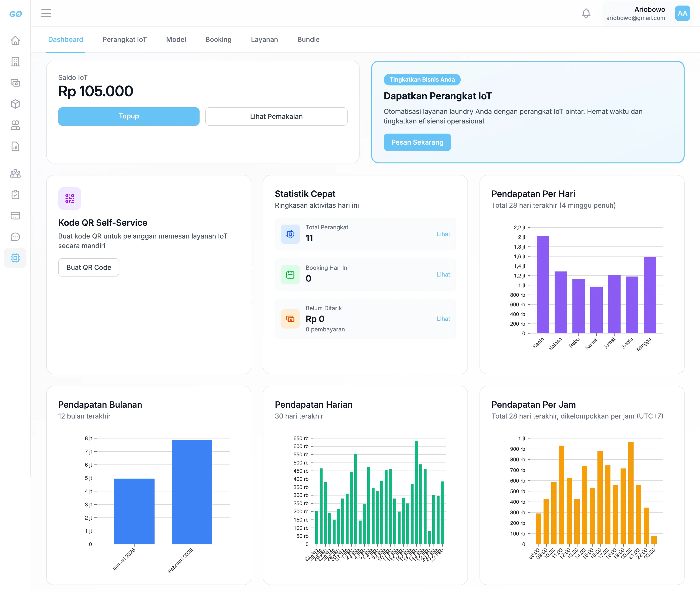The image size is (700, 593).
Task: Switch to the Booking tab
Action: (218, 40)
